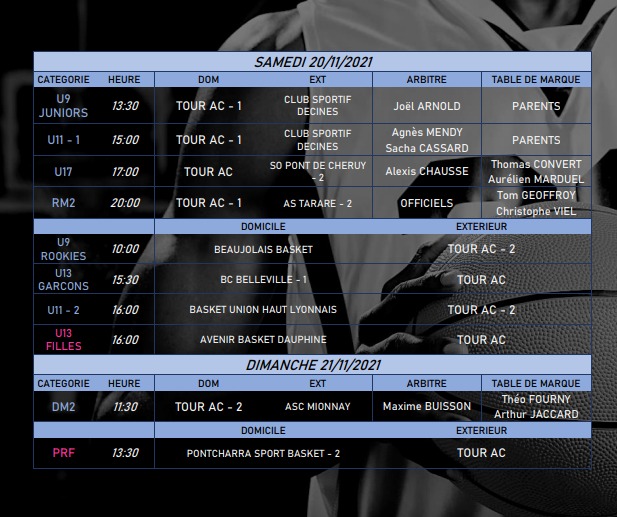Click 'TOUR AC - 2' in U9 ROOKIES row
Image resolution: width=617 pixels, height=517 pixels.
(x=481, y=249)
